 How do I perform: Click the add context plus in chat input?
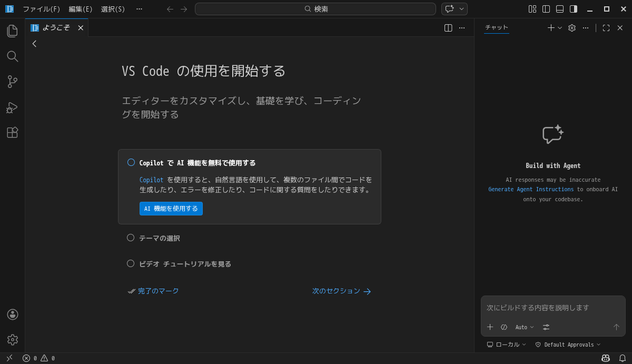click(x=490, y=327)
